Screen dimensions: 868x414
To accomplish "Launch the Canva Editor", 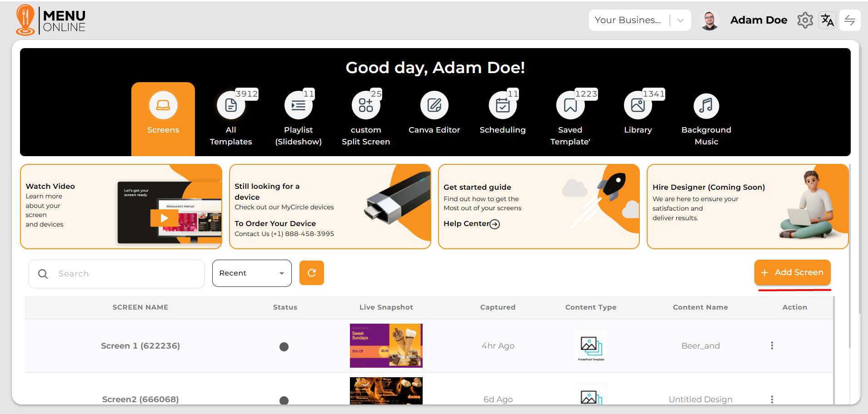I will [x=434, y=106].
